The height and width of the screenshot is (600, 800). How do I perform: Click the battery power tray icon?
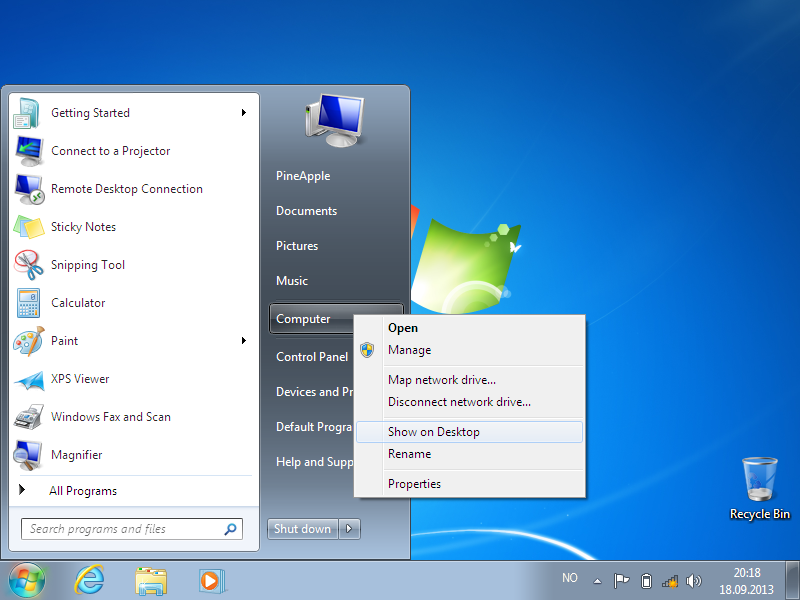(646, 581)
